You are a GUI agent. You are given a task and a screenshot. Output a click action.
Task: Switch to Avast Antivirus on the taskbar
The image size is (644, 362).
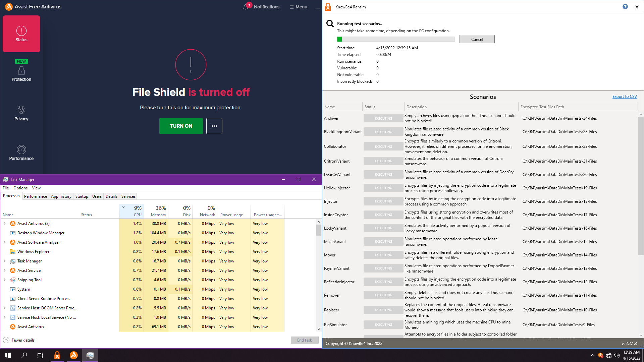click(74, 355)
